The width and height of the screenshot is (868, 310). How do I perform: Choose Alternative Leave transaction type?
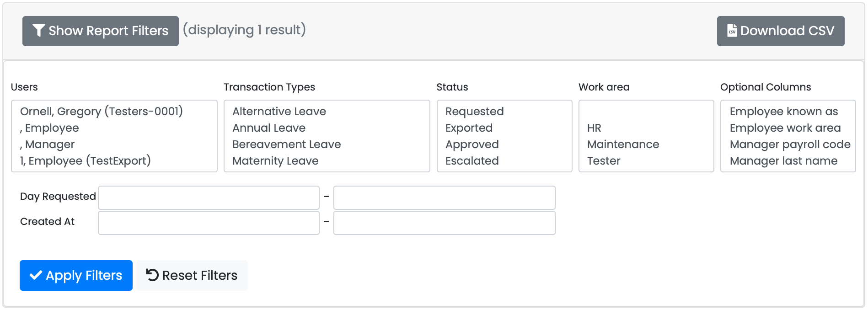point(279,111)
